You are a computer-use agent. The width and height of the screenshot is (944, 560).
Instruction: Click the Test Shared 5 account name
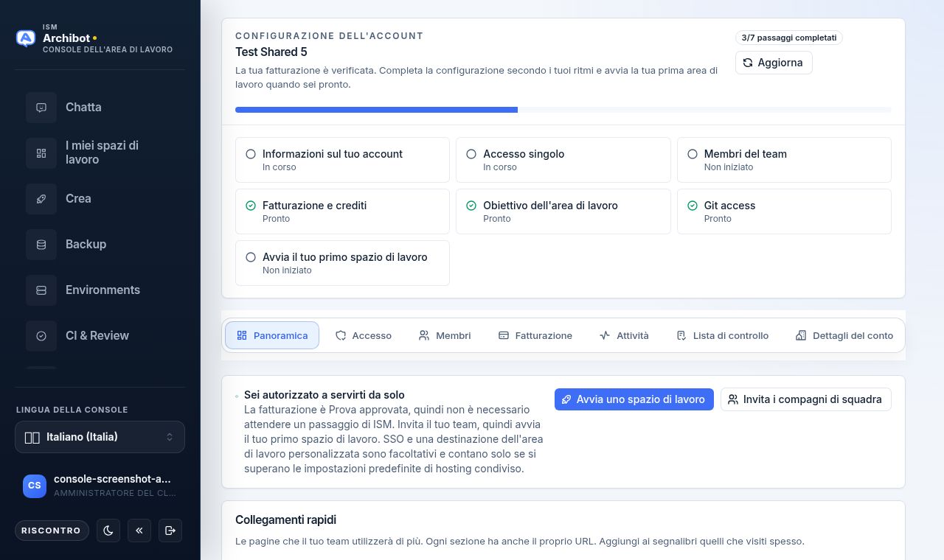coord(271,52)
